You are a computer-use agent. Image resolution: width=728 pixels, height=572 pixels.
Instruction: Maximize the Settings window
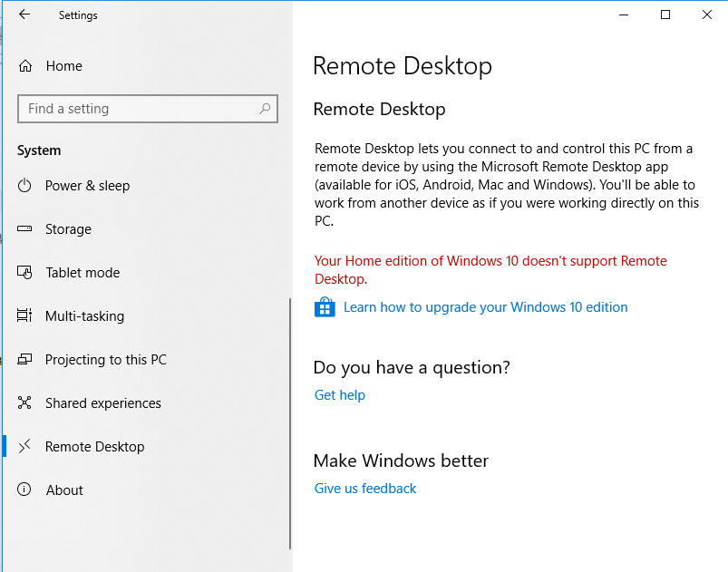coord(665,15)
